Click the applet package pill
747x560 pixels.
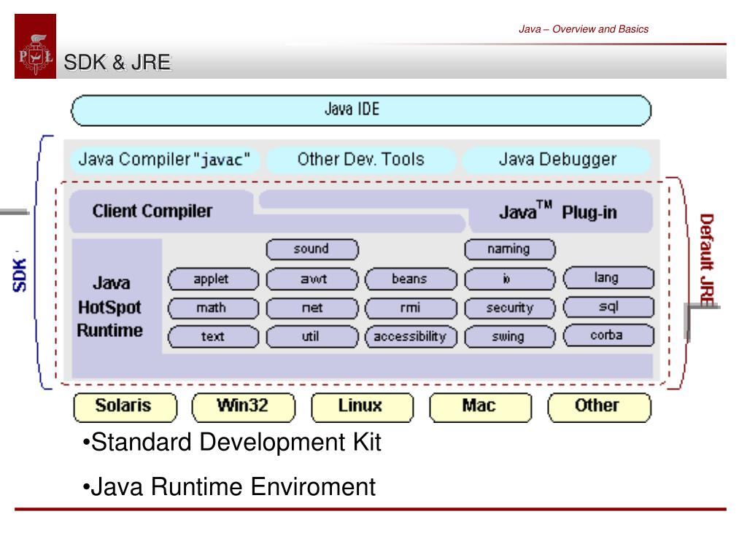(x=213, y=279)
